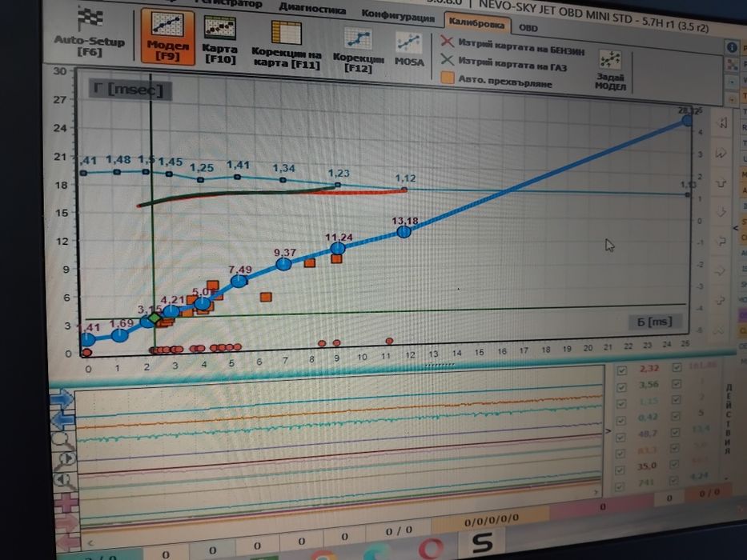
Task: Select the model point labeled 13,18
Action: [404, 232]
